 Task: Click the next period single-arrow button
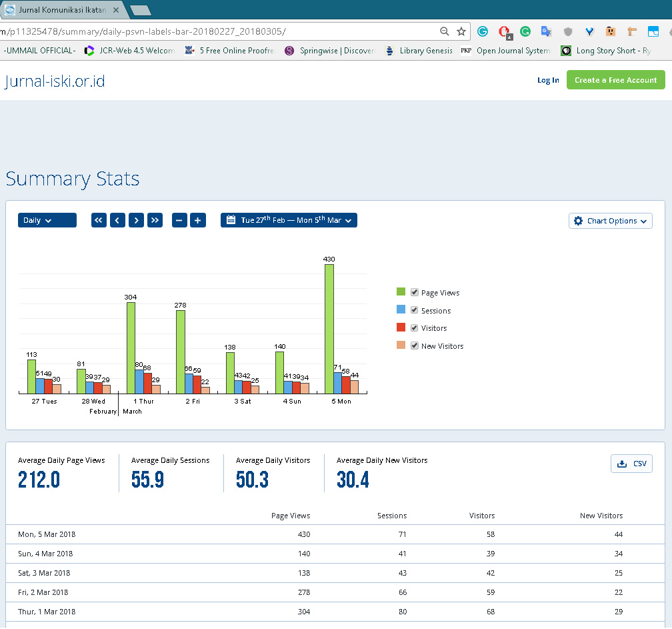tap(137, 221)
